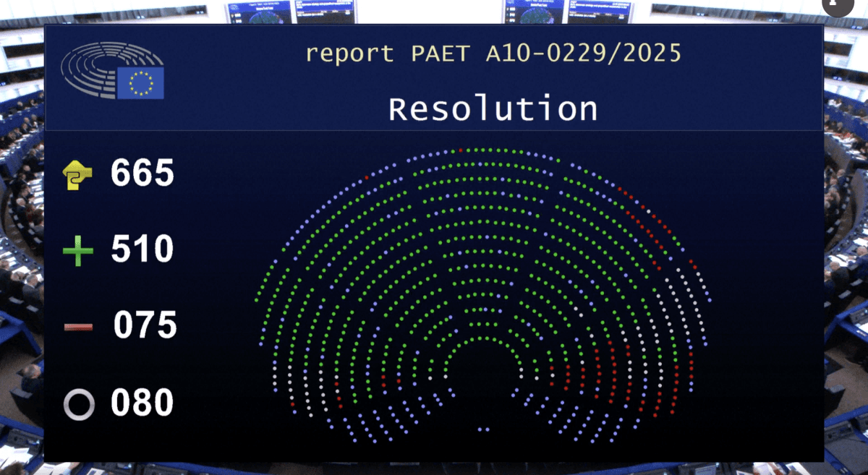Screen dimensions: 868x475
Task: Click the white circle abstentions icon
Action: pyautogui.click(x=79, y=405)
